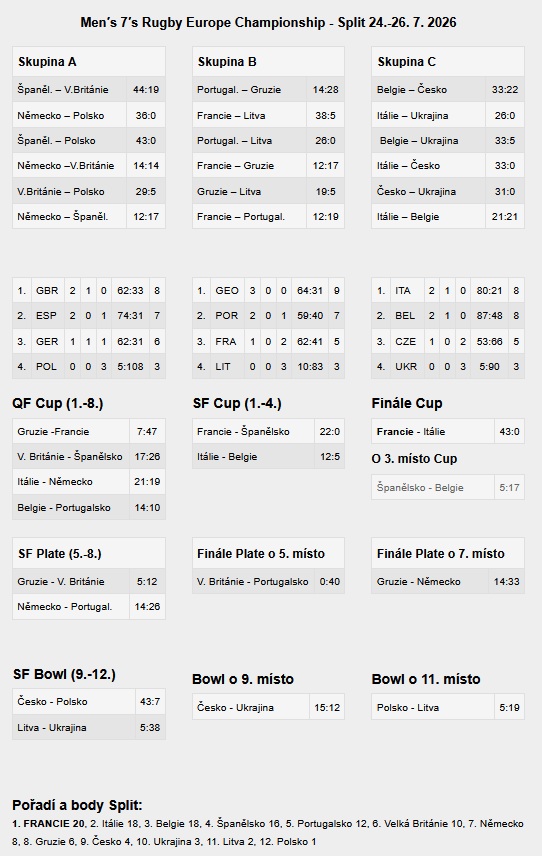542x856 pixels.
Task: Click the championship title at the top
Action: pos(268,22)
